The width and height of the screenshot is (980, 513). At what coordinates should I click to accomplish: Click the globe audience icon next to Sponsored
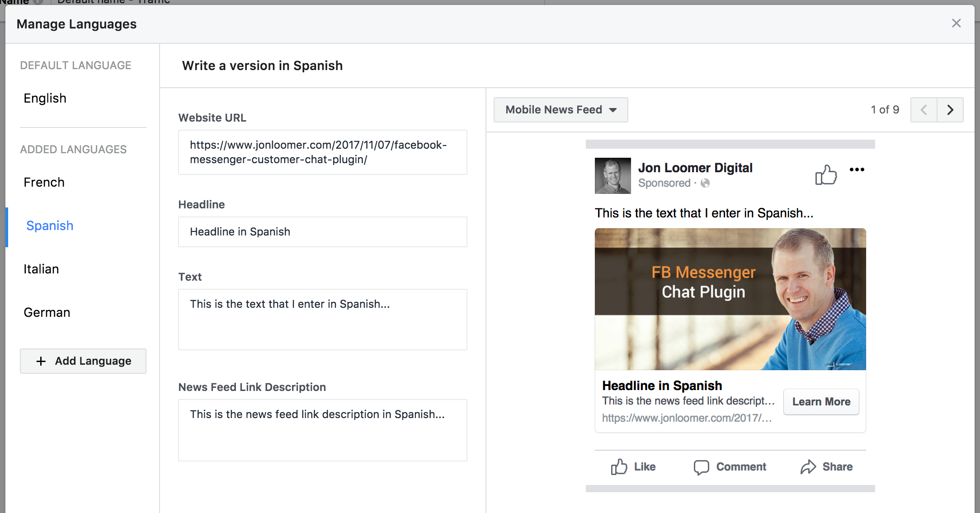click(705, 183)
